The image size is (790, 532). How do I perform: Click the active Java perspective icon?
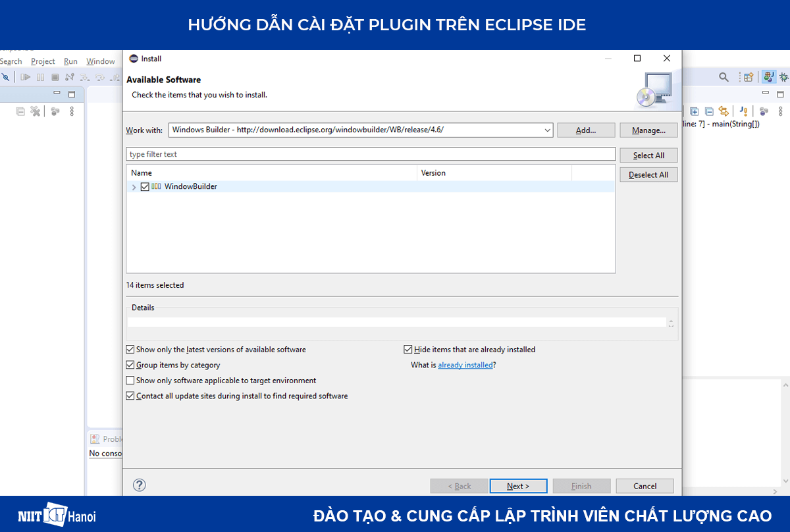click(769, 77)
